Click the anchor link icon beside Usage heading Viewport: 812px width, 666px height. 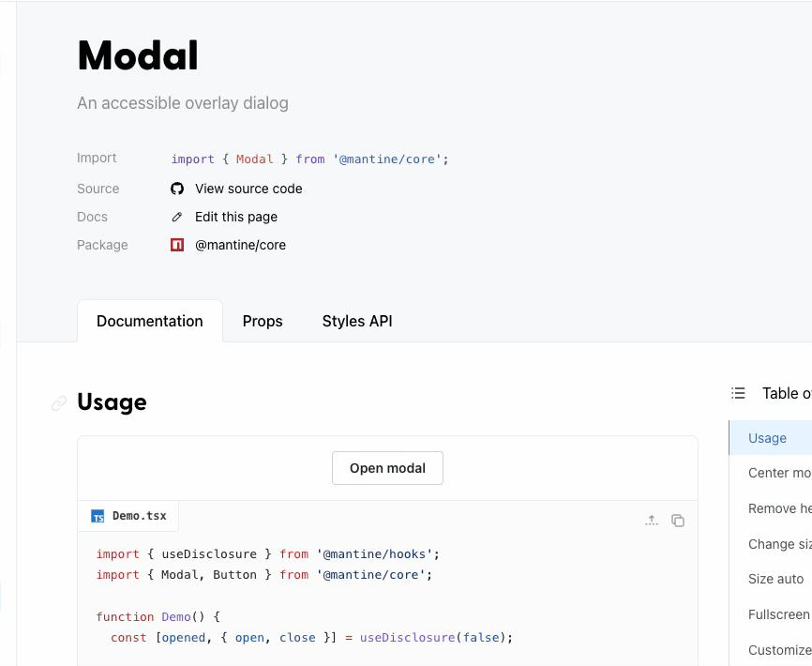(x=58, y=402)
